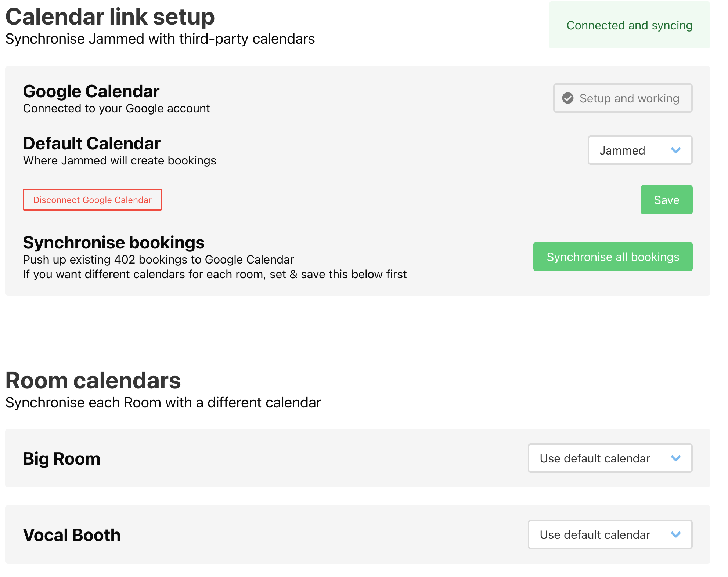Open the Jammed default calendar dropdown
Viewport: 728px width, 577px height.
[639, 150]
